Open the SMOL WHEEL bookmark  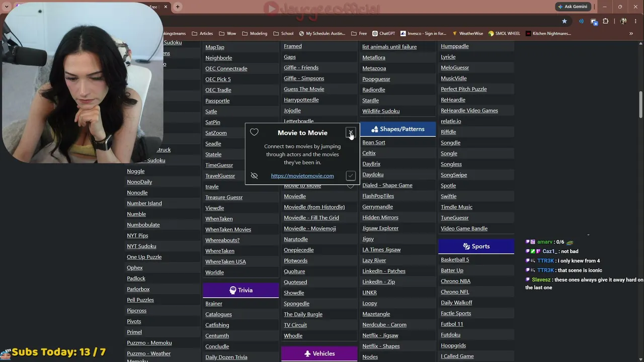coord(504,34)
